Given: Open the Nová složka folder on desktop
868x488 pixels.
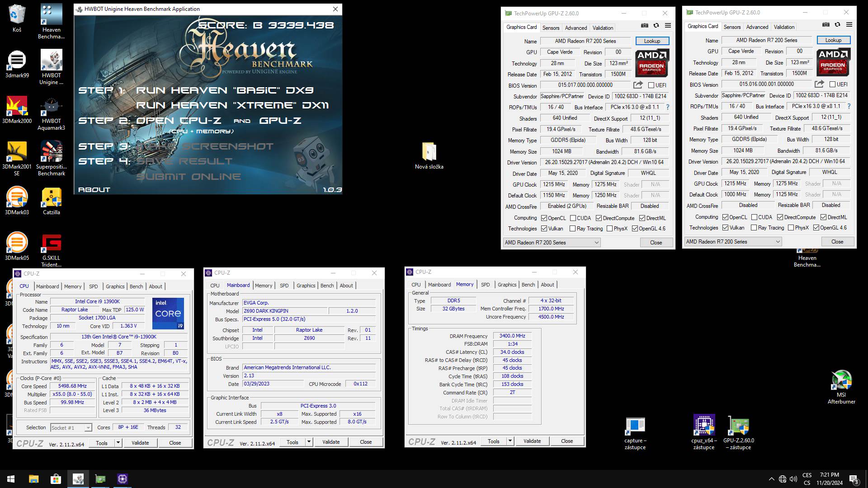Looking at the screenshot, I should [x=429, y=156].
